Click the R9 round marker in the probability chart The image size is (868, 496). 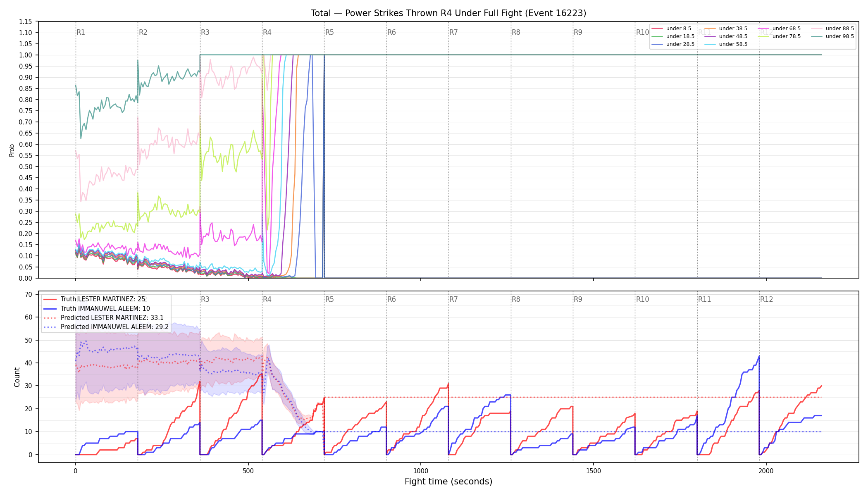pos(578,32)
